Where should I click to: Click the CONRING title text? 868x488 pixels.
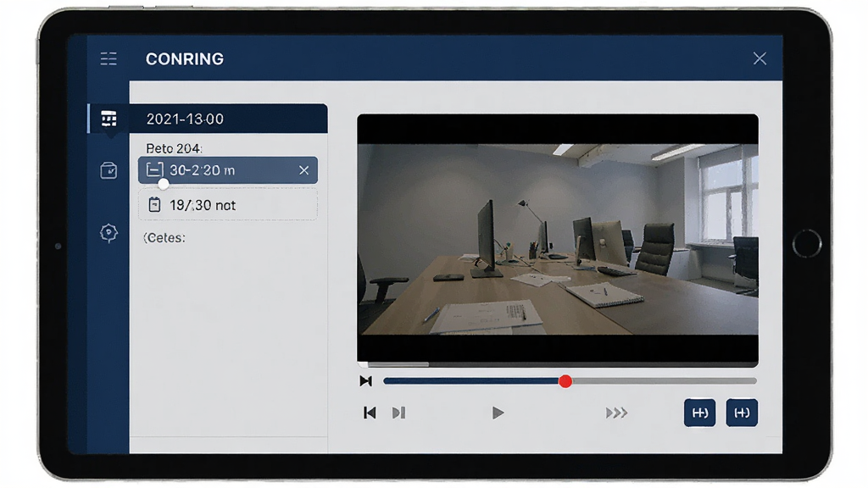[x=185, y=59]
